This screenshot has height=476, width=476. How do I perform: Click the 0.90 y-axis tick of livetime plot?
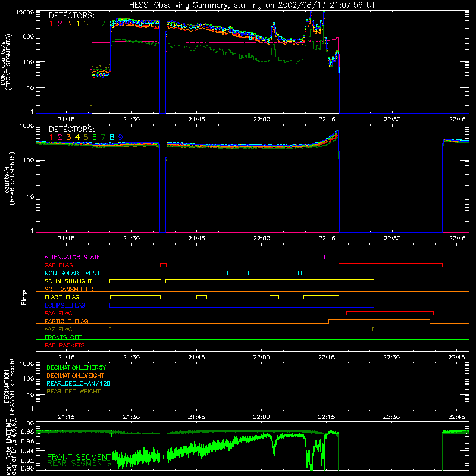pyautogui.click(x=27, y=468)
